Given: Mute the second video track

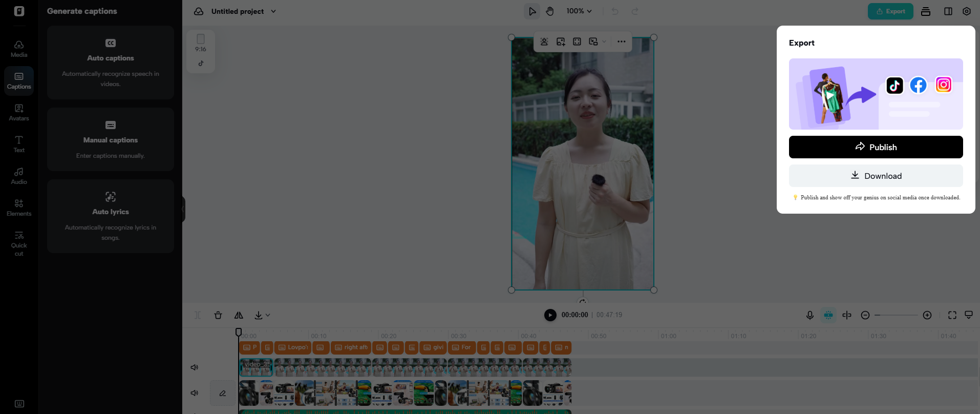Looking at the screenshot, I should point(195,393).
